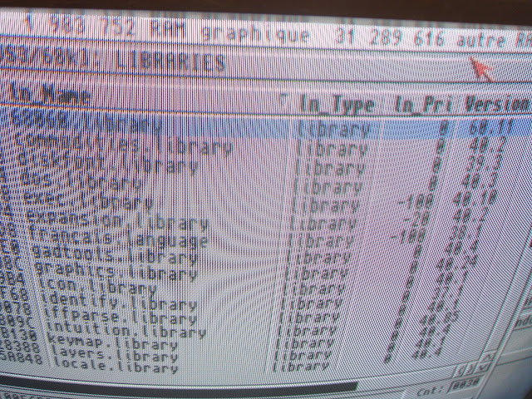Click list scroll down arrow
This screenshot has width=532, height=399.
[x=483, y=367]
